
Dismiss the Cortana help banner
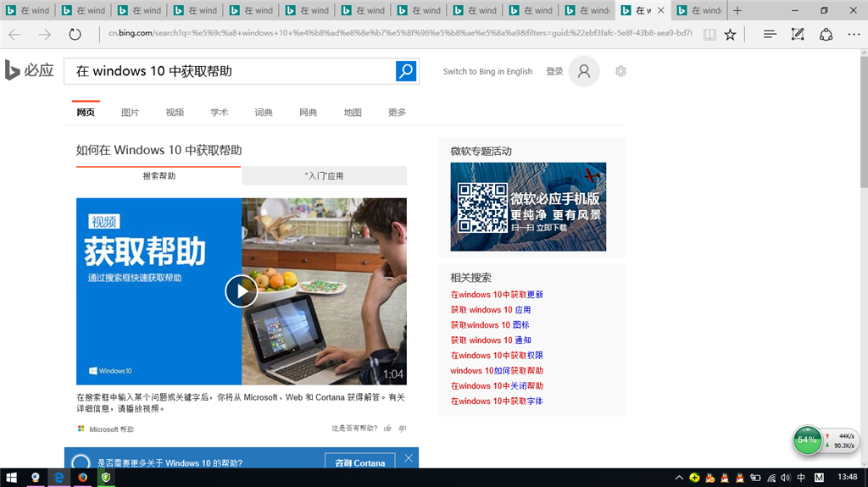click(409, 458)
